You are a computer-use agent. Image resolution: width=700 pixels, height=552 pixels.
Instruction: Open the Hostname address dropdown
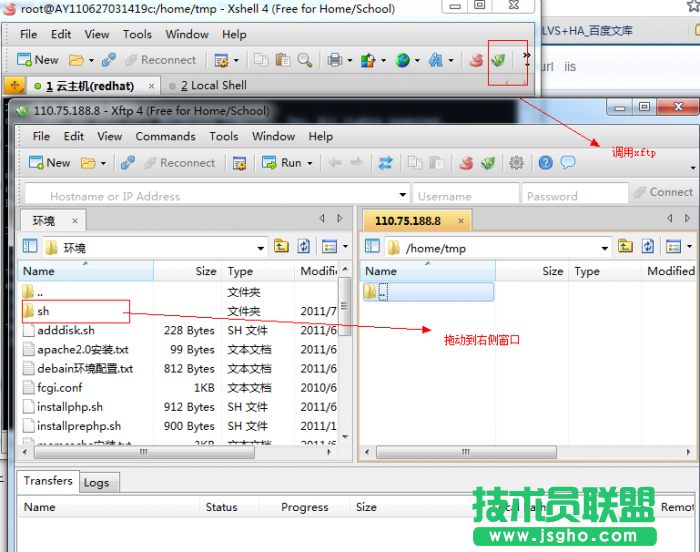click(x=403, y=195)
